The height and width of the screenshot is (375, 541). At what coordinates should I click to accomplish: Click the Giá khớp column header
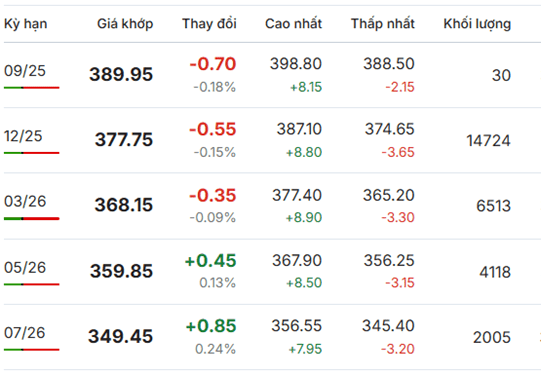click(125, 24)
